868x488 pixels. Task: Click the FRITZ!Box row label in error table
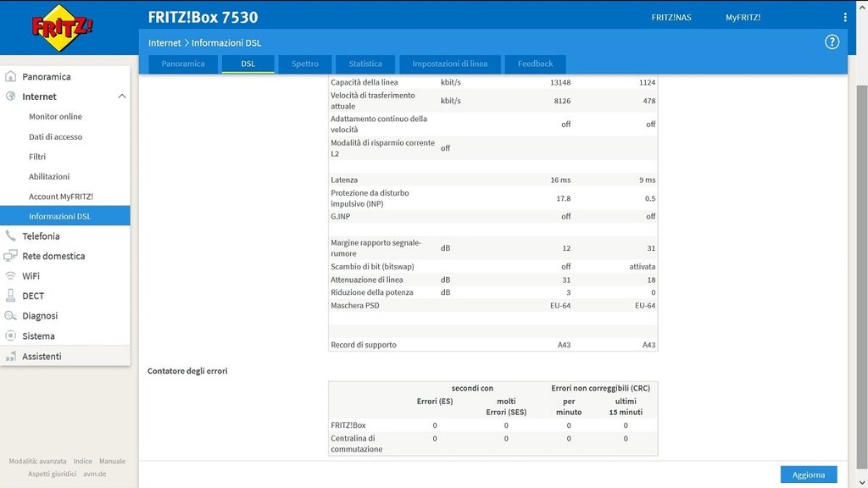pos(348,425)
